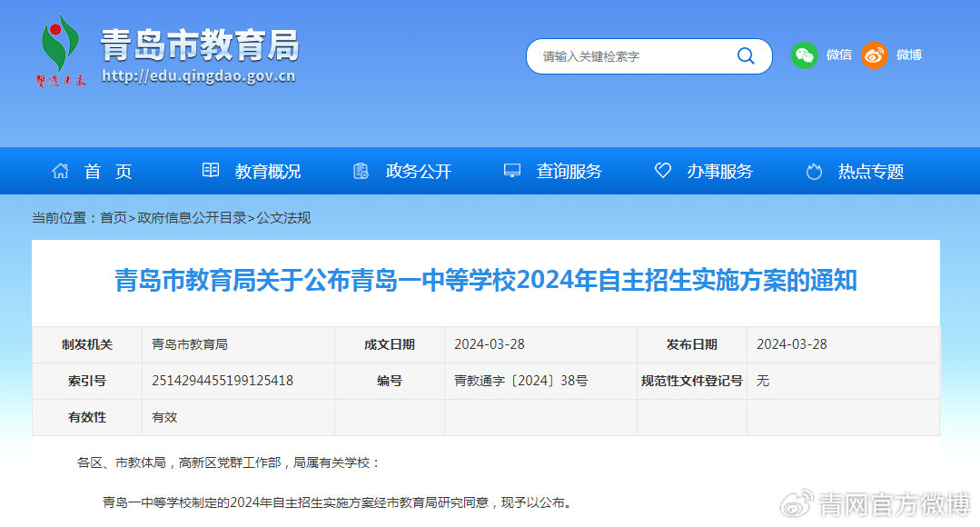Click the search magnifier icon
Screen dimensions: 980x527
point(746,55)
